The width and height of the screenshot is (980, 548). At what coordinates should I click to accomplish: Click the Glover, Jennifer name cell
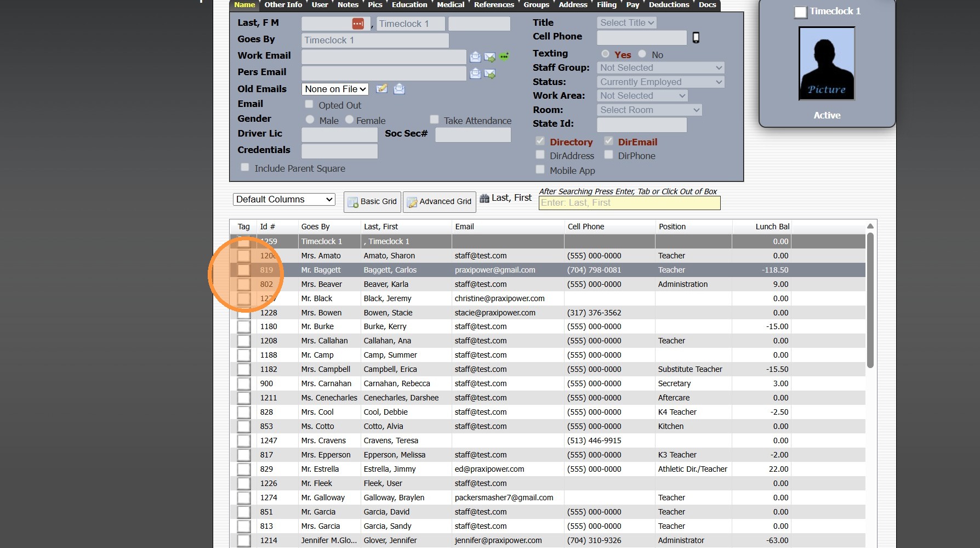point(390,541)
